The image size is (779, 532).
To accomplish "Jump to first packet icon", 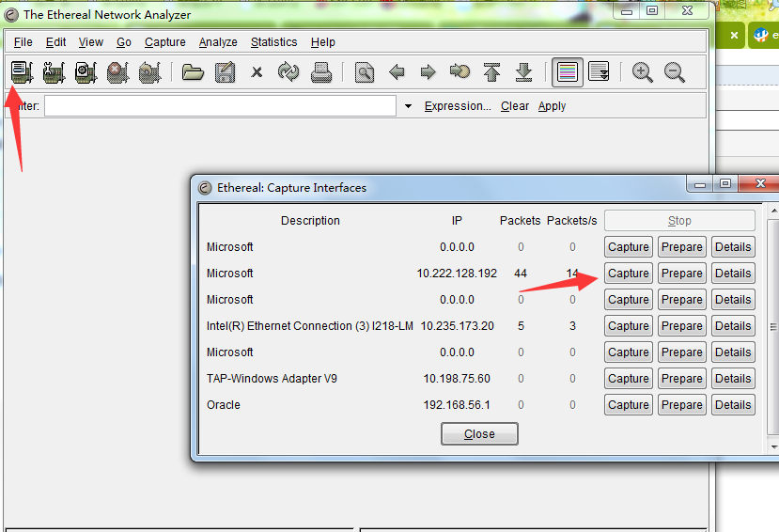I will 491,72.
